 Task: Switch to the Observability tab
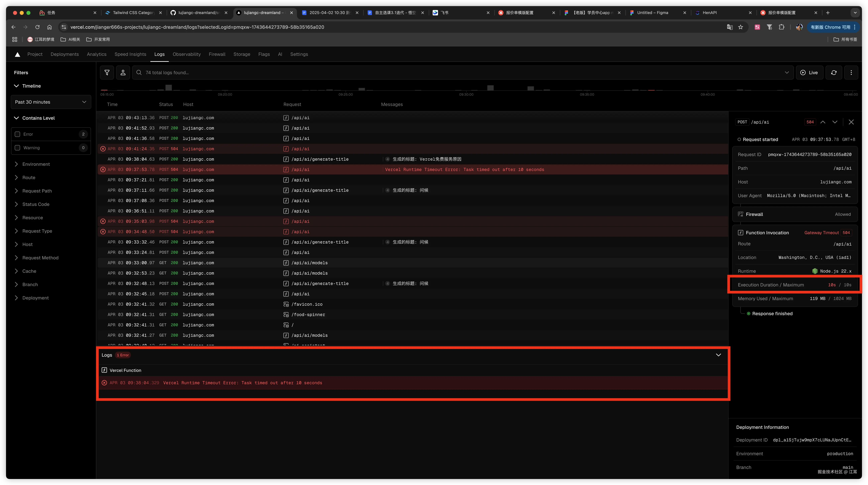tap(186, 54)
